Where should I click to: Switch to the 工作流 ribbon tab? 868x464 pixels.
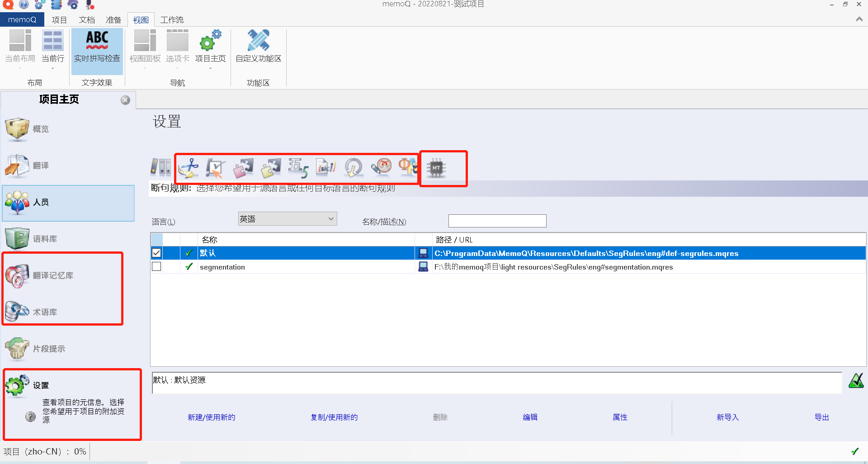coord(172,20)
